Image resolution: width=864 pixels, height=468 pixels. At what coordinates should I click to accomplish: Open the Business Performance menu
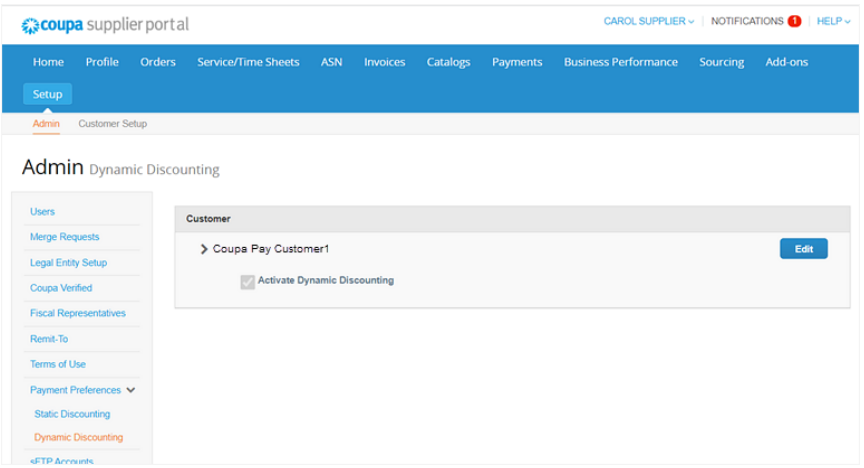[620, 62]
